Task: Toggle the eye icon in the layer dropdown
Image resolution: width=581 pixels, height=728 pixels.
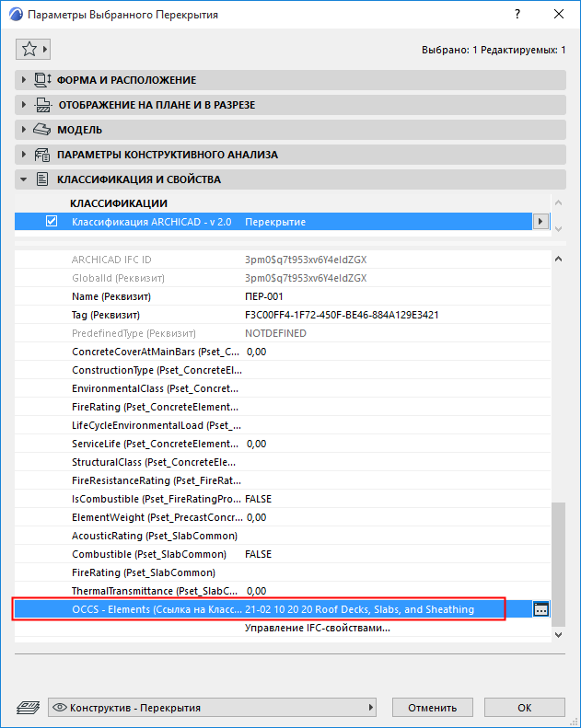Action: (60, 708)
